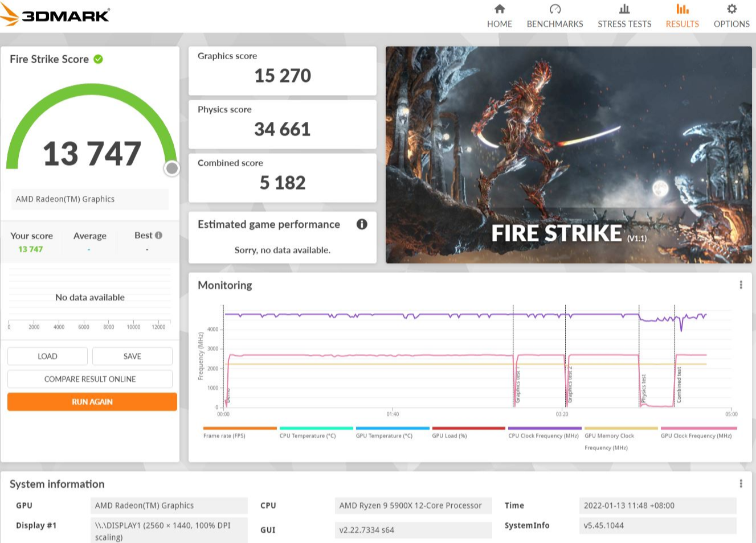Open the Options tab
This screenshot has height=543, width=756.
(x=732, y=16)
